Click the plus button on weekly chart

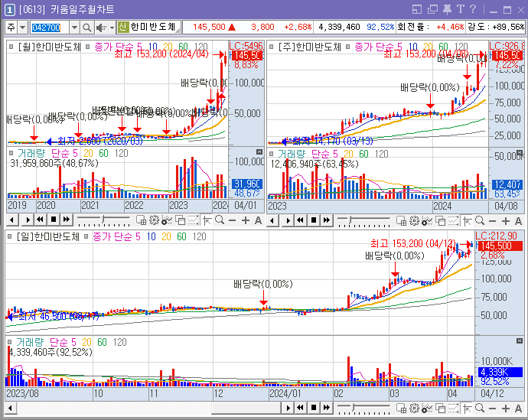(506, 221)
